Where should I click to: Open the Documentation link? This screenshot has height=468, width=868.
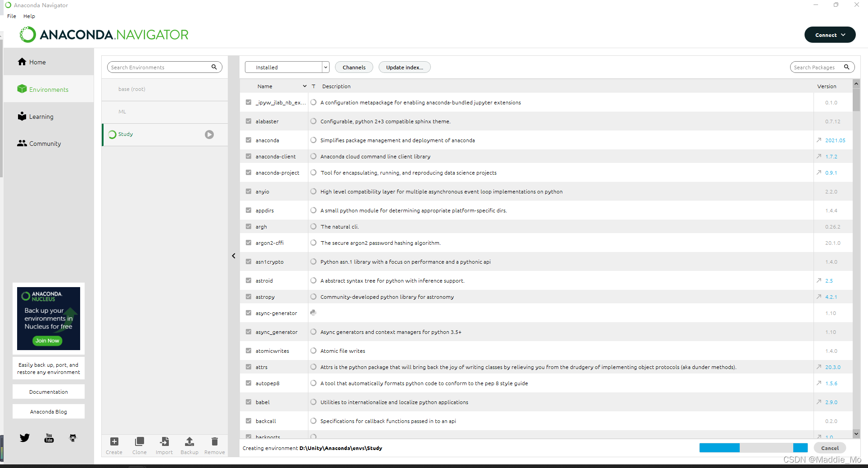pos(49,392)
